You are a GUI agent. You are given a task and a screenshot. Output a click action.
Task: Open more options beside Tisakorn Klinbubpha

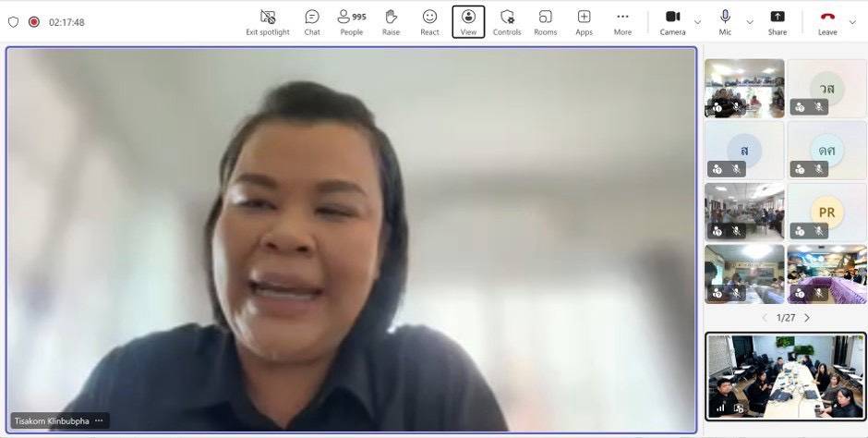coord(99,420)
